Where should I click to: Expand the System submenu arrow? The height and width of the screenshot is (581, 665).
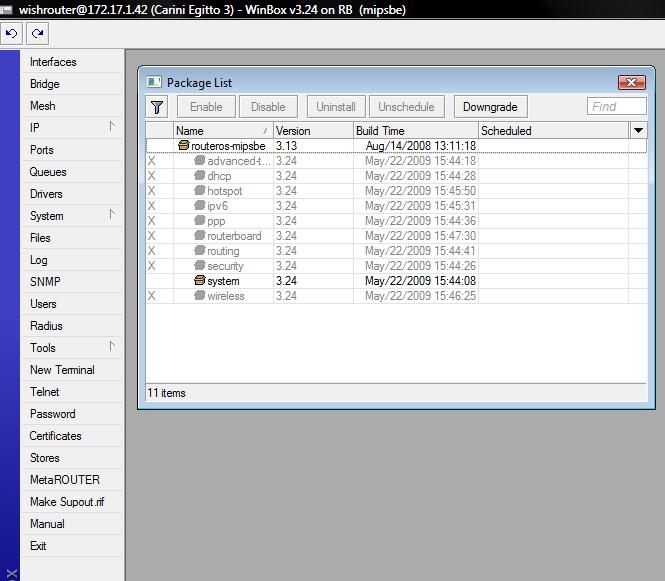[112, 215]
